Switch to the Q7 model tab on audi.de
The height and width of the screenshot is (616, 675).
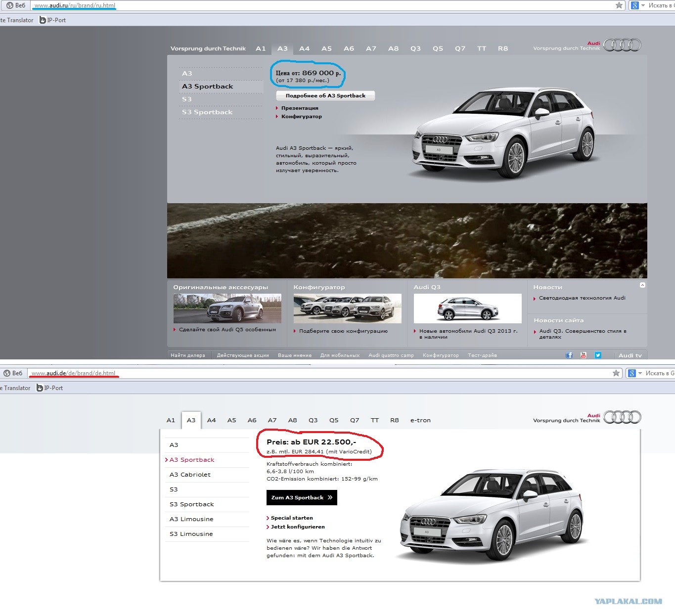pos(355,420)
